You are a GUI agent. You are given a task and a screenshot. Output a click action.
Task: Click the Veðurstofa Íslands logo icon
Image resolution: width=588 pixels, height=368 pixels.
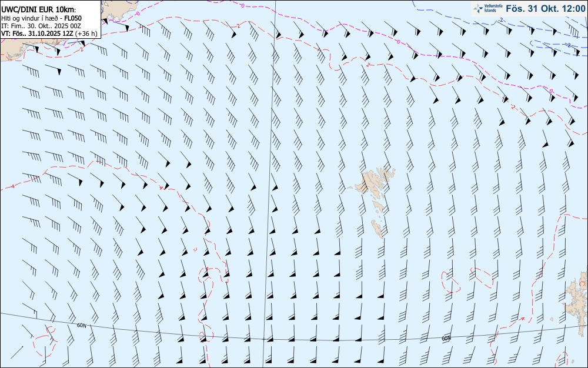(x=478, y=8)
